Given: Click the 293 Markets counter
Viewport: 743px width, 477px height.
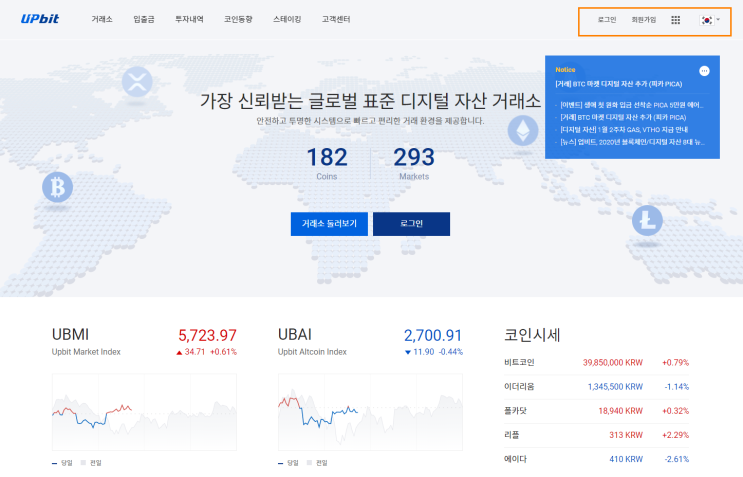Looking at the screenshot, I should (x=414, y=163).
